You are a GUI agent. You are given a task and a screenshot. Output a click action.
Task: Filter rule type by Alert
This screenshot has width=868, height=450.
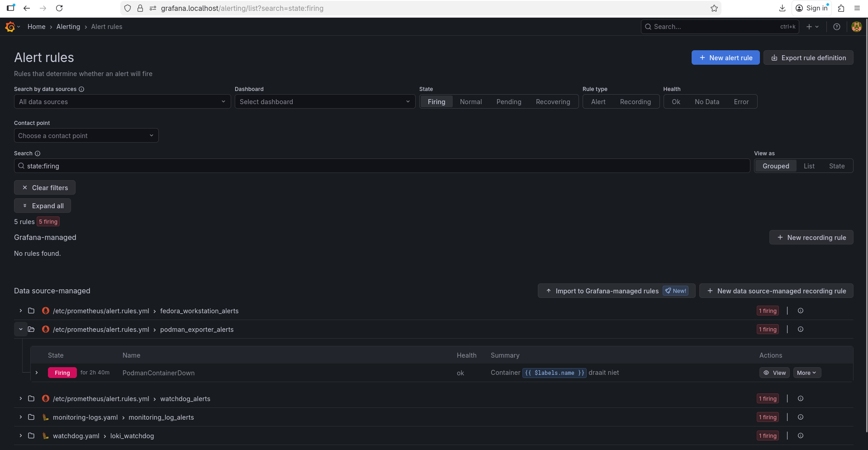pyautogui.click(x=598, y=102)
